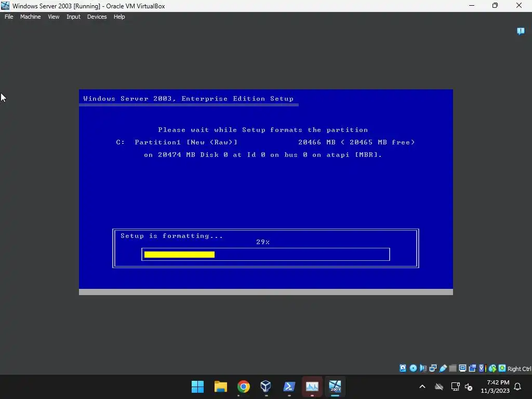Image resolution: width=532 pixels, height=399 pixels.
Task: Click the OneDrive cloud tray icon
Action: 439,387
